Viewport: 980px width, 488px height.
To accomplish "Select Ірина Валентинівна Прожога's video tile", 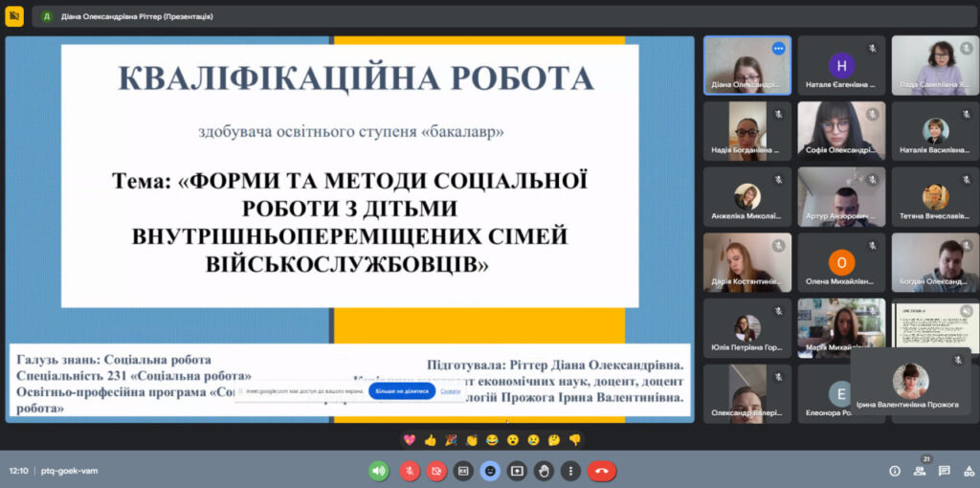I will (x=909, y=381).
